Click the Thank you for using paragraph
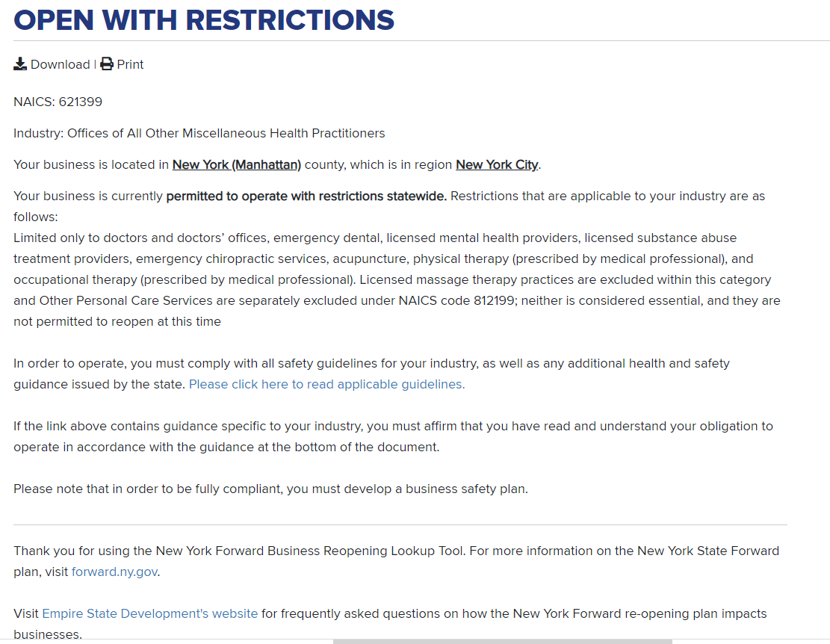 (x=396, y=561)
